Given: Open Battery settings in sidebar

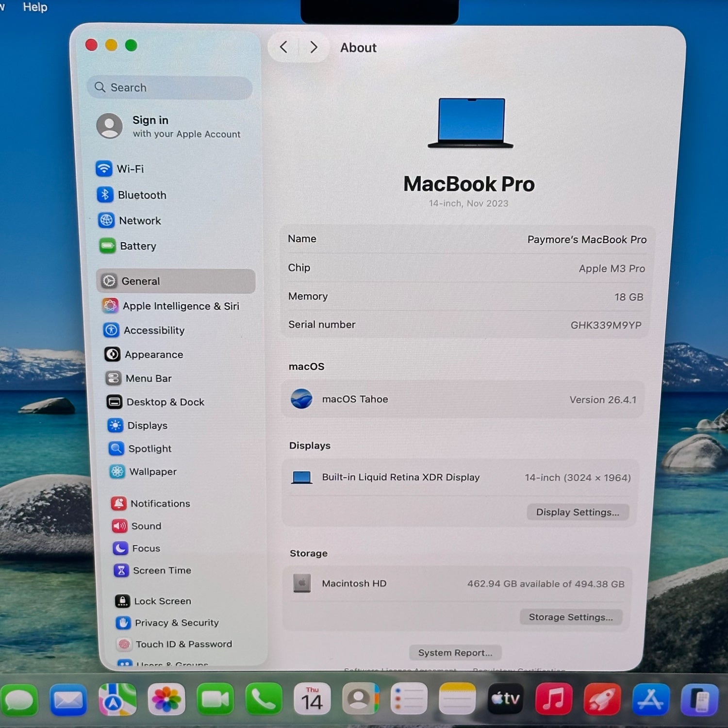Looking at the screenshot, I should tap(128, 246).
